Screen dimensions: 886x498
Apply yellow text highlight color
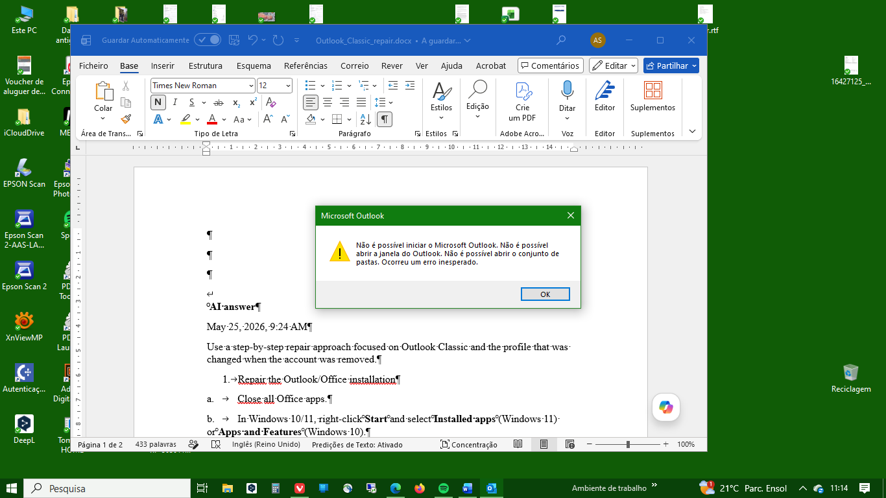point(185,119)
